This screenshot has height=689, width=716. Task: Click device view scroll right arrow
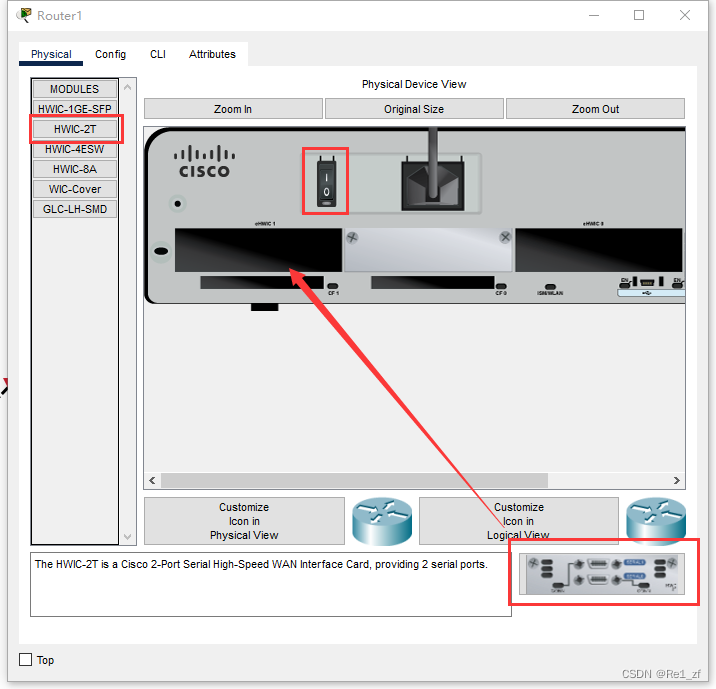[677, 480]
